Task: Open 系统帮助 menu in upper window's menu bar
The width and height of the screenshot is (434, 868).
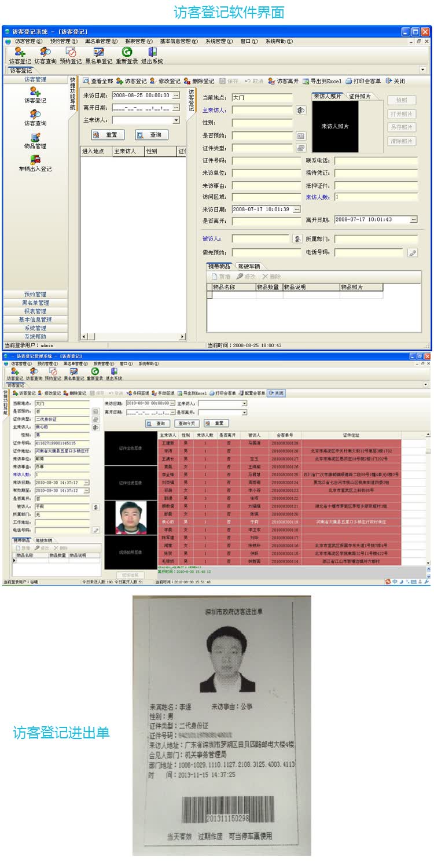Action: (x=279, y=42)
